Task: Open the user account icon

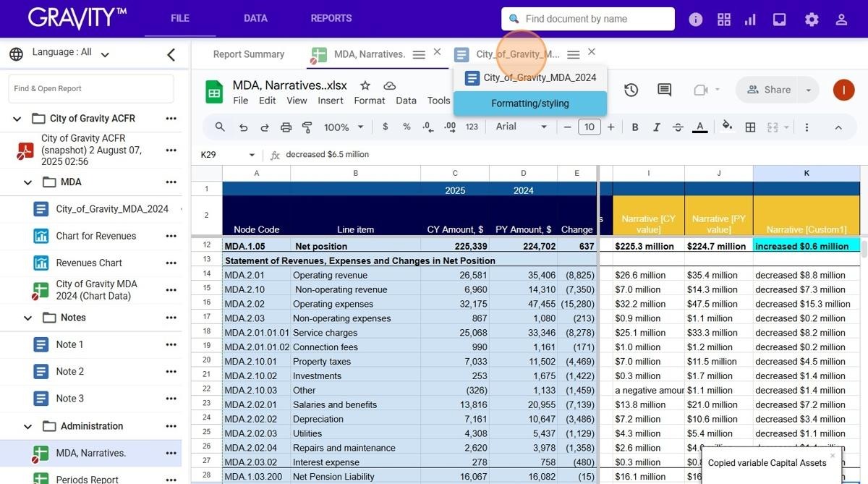Action: pos(841,20)
